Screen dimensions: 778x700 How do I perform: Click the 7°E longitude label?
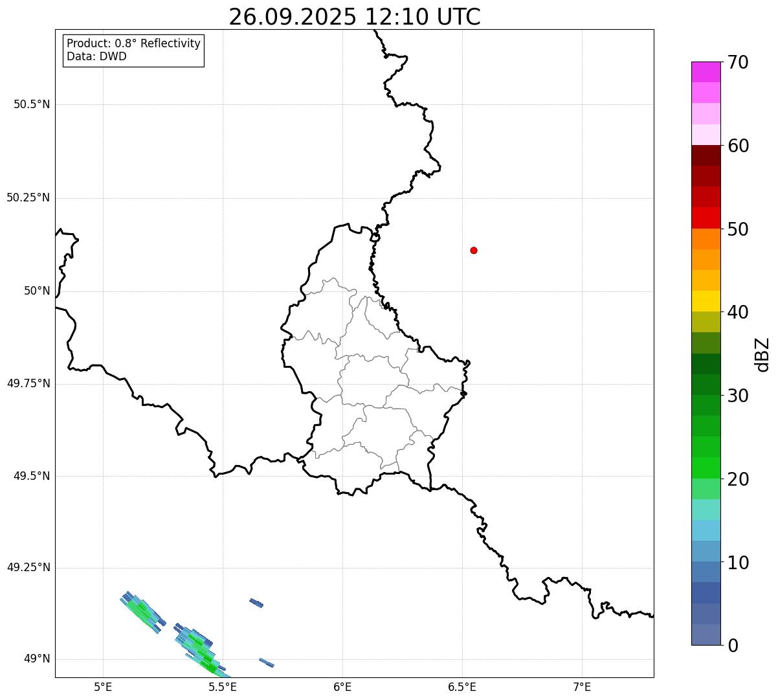582,686
